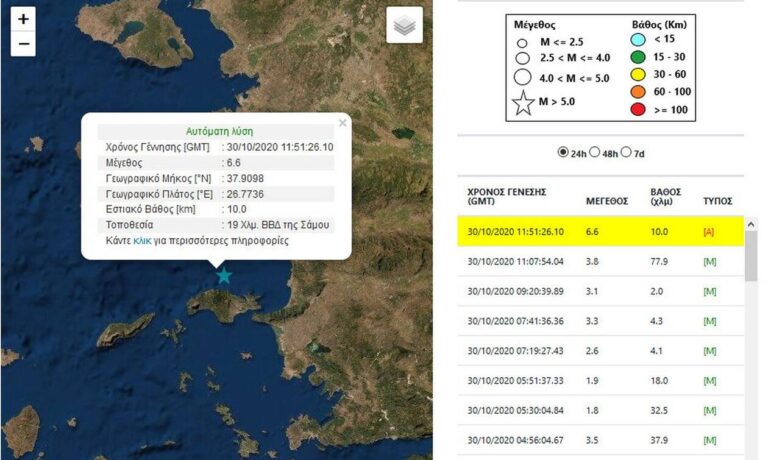Click the orange 60 - 100 depth legend swatch
The width and height of the screenshot is (768, 460).
[x=638, y=92]
